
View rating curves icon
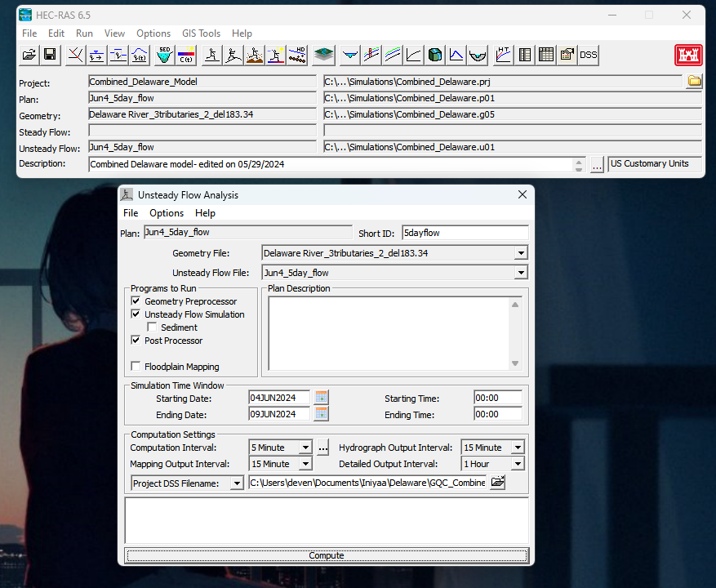414,56
